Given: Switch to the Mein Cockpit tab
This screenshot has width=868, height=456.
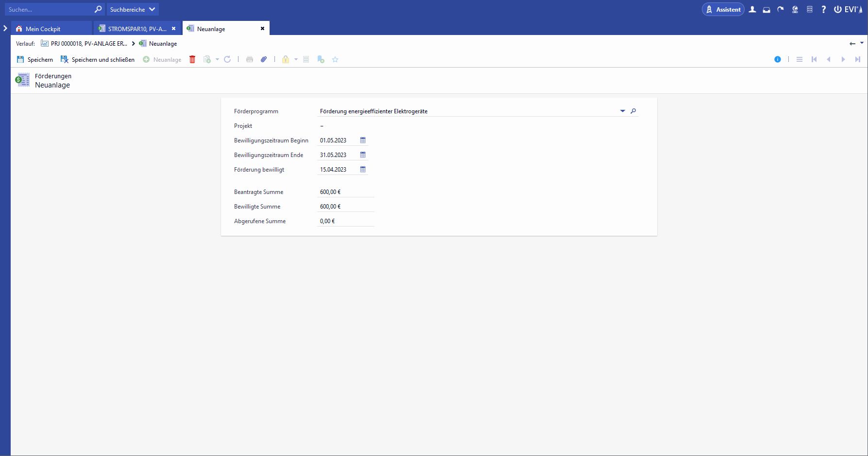Looking at the screenshot, I should (x=43, y=29).
